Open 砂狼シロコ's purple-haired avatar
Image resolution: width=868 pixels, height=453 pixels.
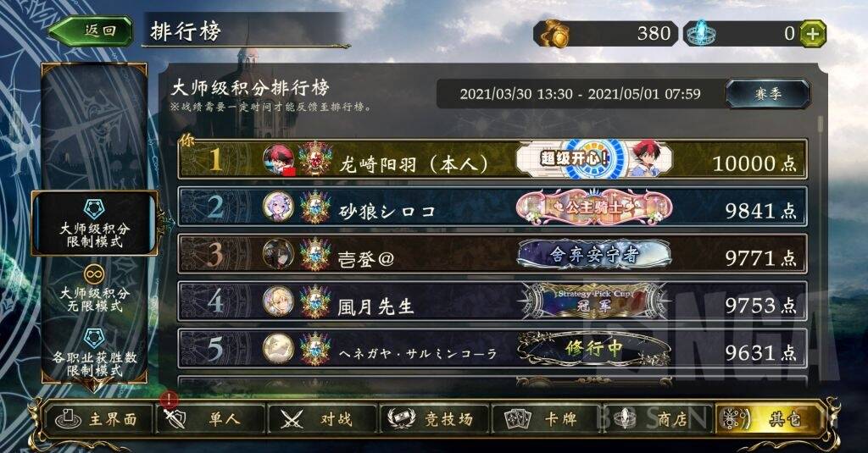pos(278,207)
